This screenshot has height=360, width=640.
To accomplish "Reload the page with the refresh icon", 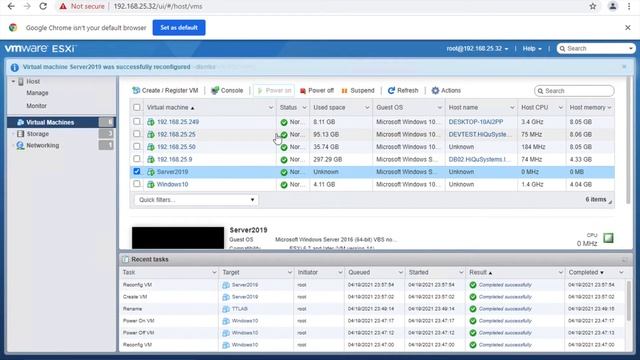I will coord(43,6).
